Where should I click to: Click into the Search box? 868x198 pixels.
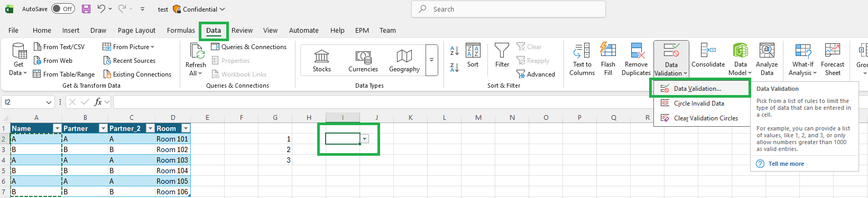509,9
